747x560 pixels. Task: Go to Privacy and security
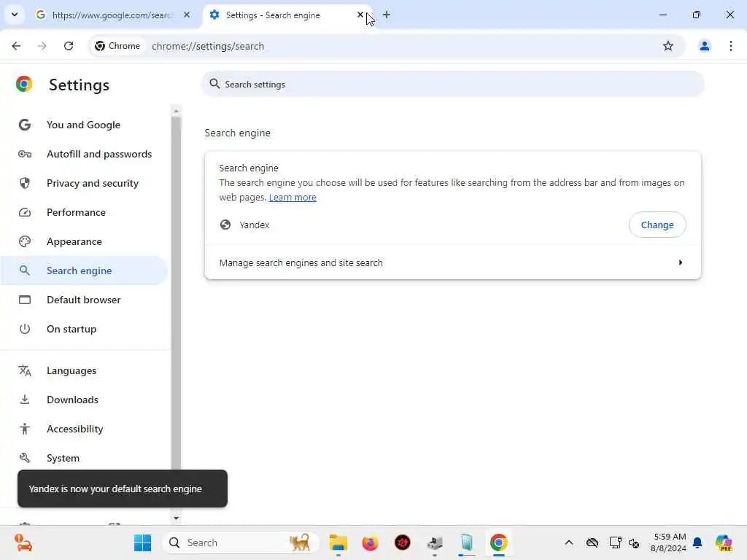tap(83, 183)
